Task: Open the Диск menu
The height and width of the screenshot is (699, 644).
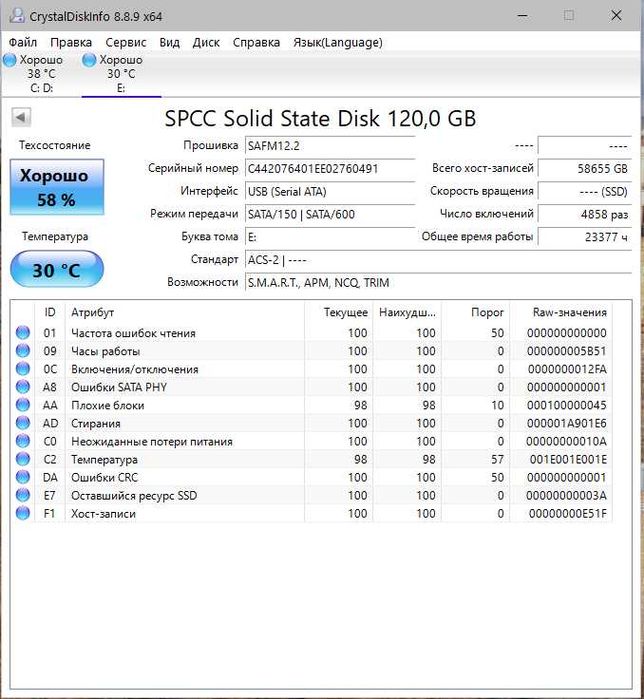Action: click(x=206, y=42)
